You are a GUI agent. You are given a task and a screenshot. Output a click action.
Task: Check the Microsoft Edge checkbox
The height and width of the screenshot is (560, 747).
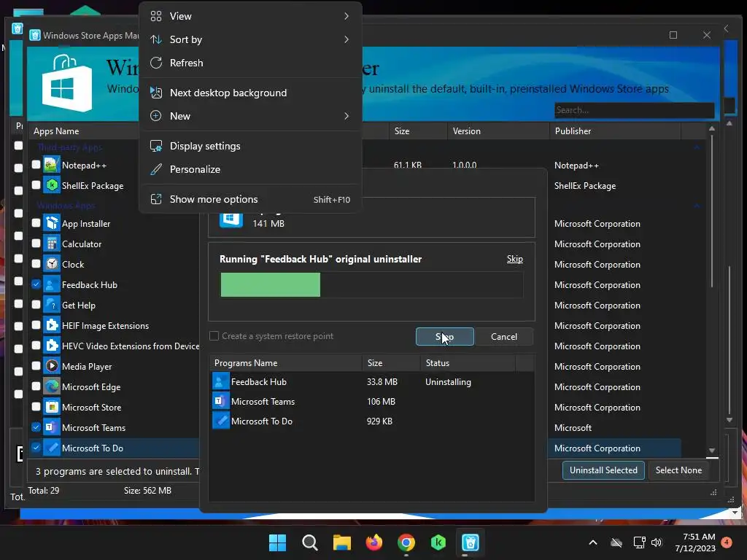click(x=36, y=386)
